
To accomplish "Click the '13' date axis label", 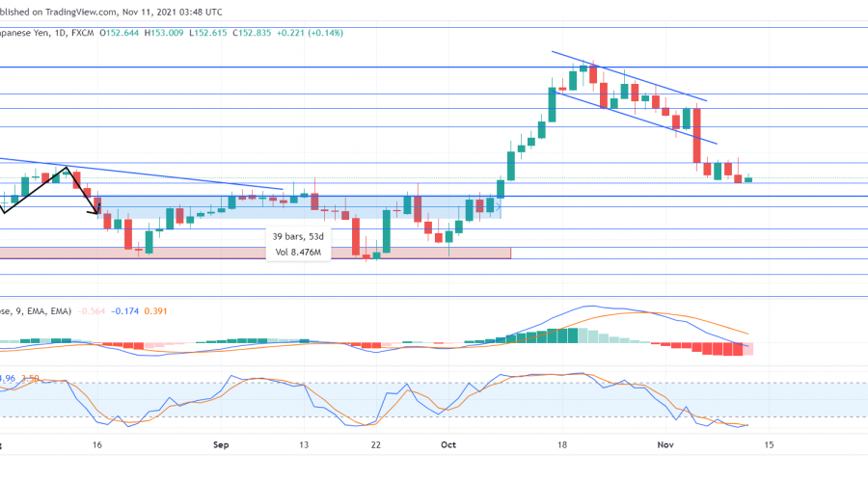I will [x=304, y=445].
